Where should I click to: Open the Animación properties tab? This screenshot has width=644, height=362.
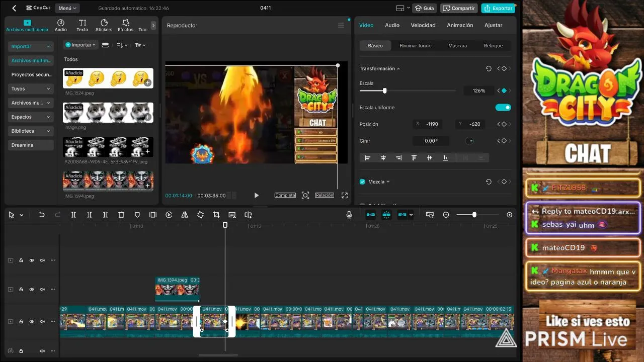click(x=460, y=25)
